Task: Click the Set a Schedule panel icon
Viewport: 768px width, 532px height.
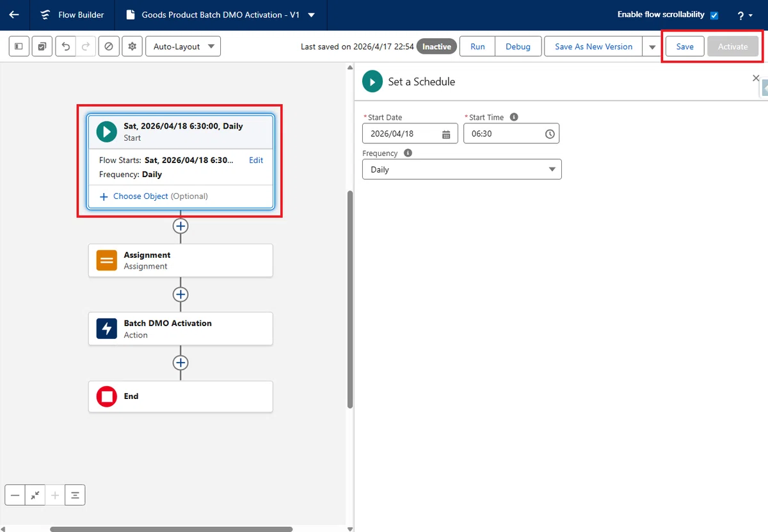Action: pos(372,82)
